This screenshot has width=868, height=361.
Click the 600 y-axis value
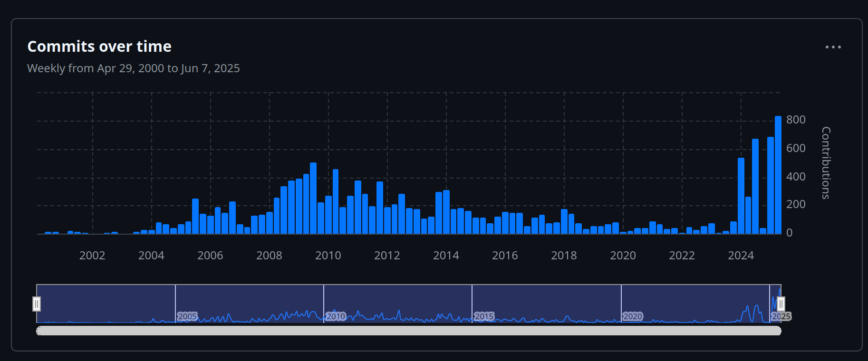coord(796,148)
